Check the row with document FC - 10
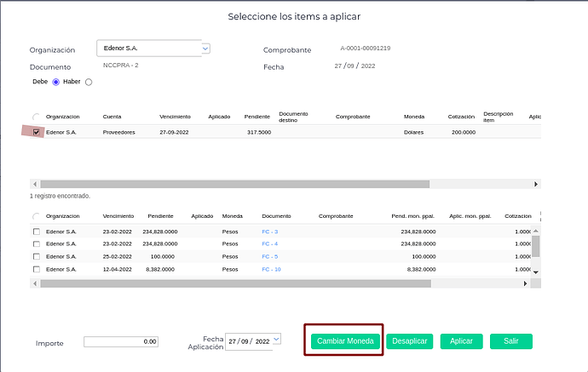Viewport: 588px width, 372px height. pyautogui.click(x=36, y=269)
